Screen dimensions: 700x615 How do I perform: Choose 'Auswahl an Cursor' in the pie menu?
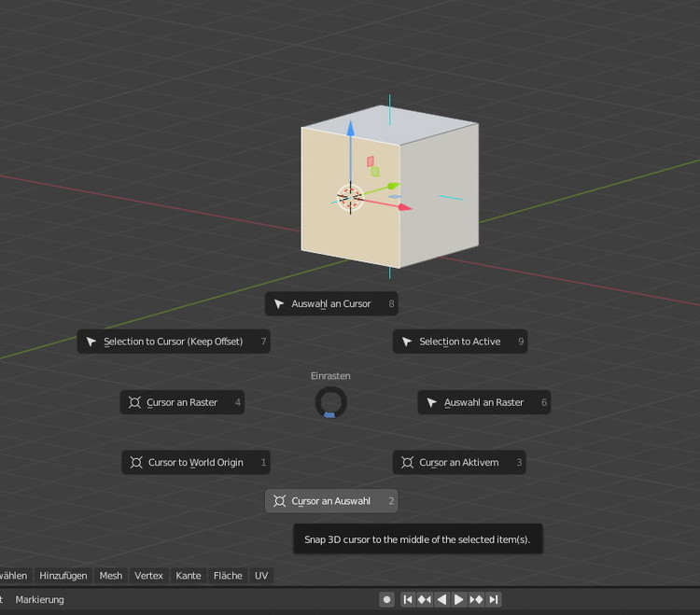point(331,304)
